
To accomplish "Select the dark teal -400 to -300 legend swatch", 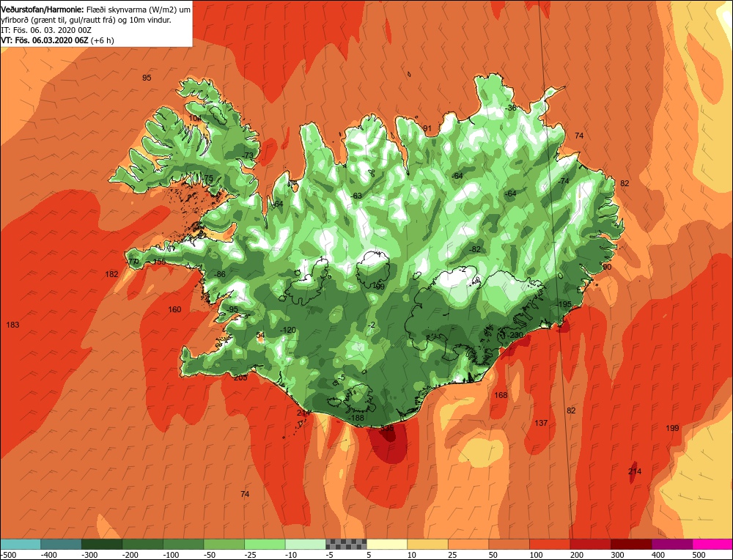I will coord(62,544).
